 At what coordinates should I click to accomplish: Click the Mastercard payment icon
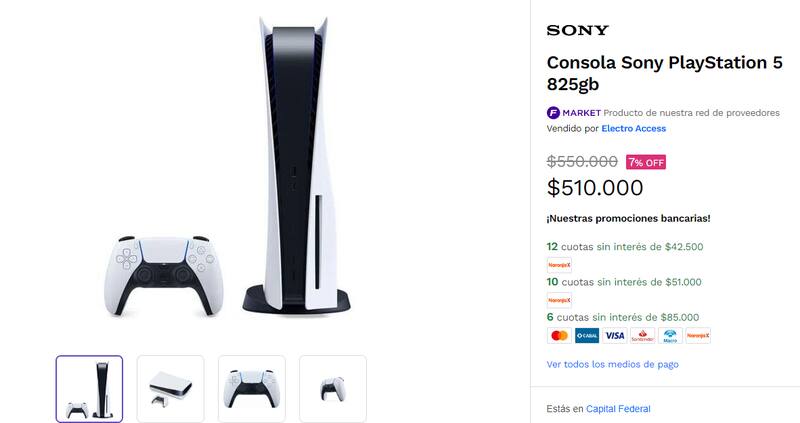coord(559,336)
